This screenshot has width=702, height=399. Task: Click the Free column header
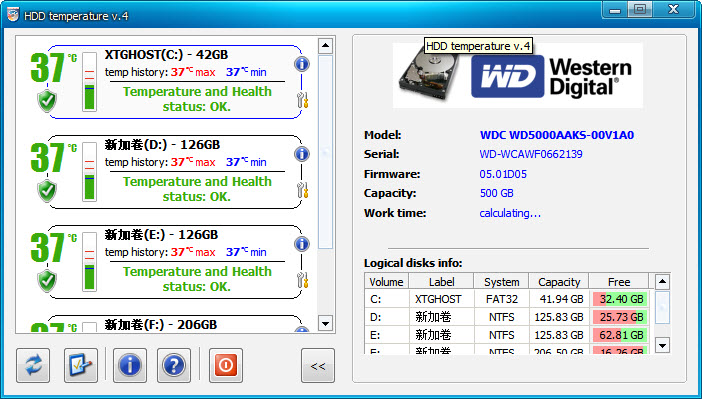pyautogui.click(x=619, y=282)
